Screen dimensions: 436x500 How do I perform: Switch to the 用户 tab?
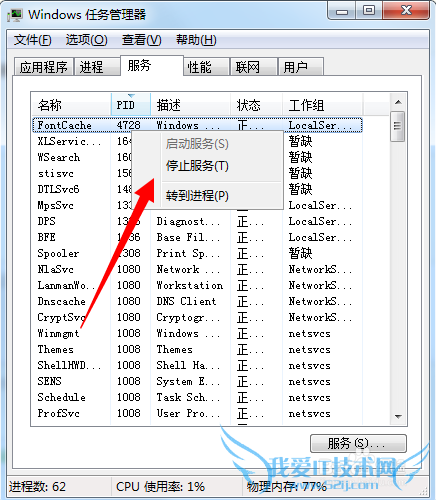301,67
